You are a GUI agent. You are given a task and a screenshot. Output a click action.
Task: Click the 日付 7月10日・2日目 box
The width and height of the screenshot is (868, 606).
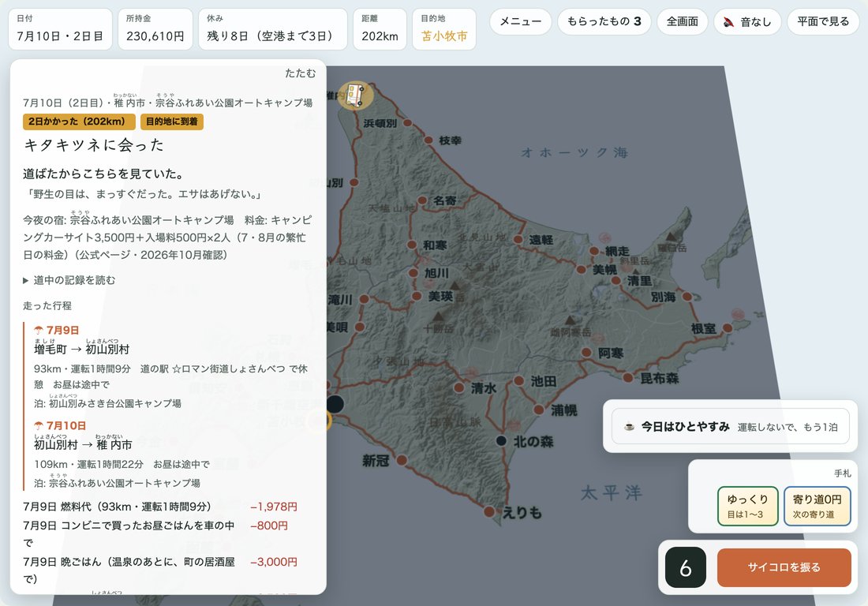[60, 29]
